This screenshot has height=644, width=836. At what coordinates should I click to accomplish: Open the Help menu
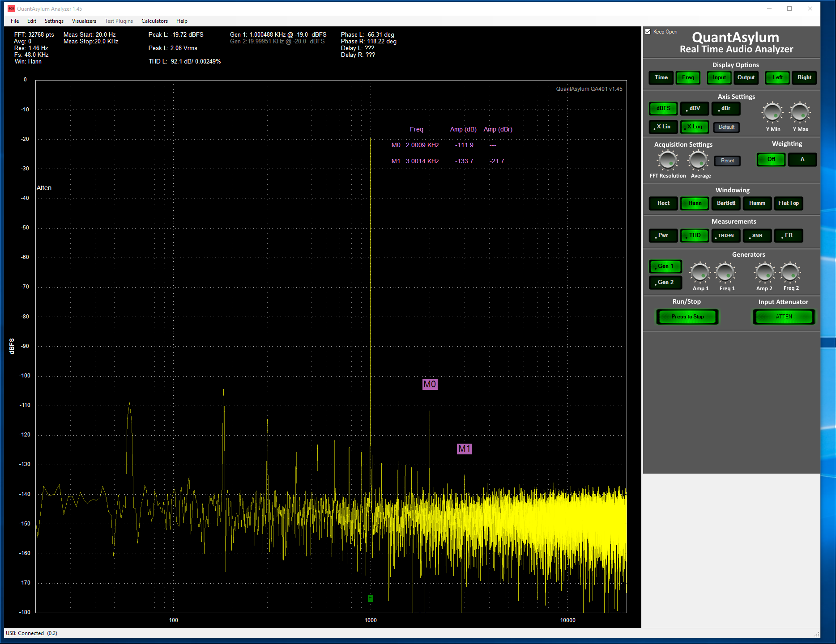pos(182,21)
